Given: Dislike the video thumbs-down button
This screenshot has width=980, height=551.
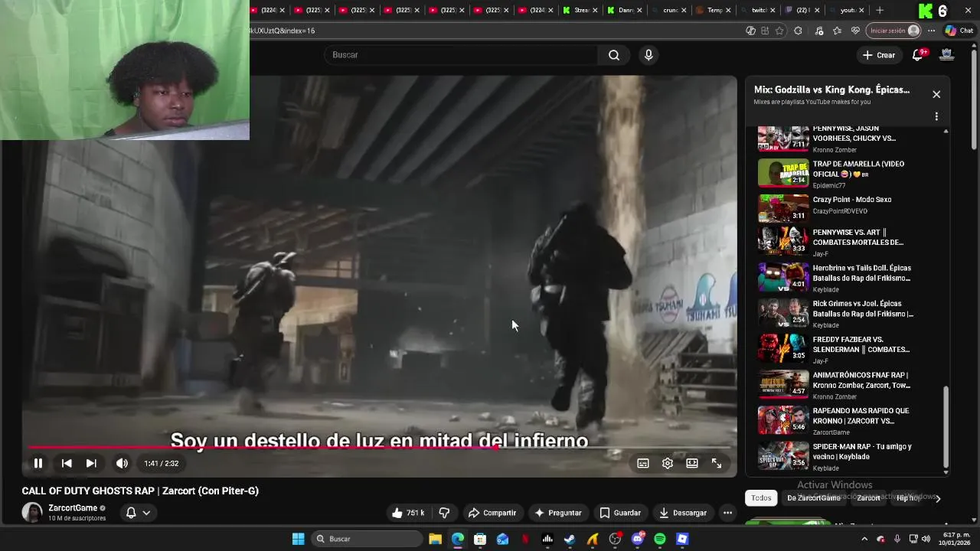Looking at the screenshot, I should point(444,513).
